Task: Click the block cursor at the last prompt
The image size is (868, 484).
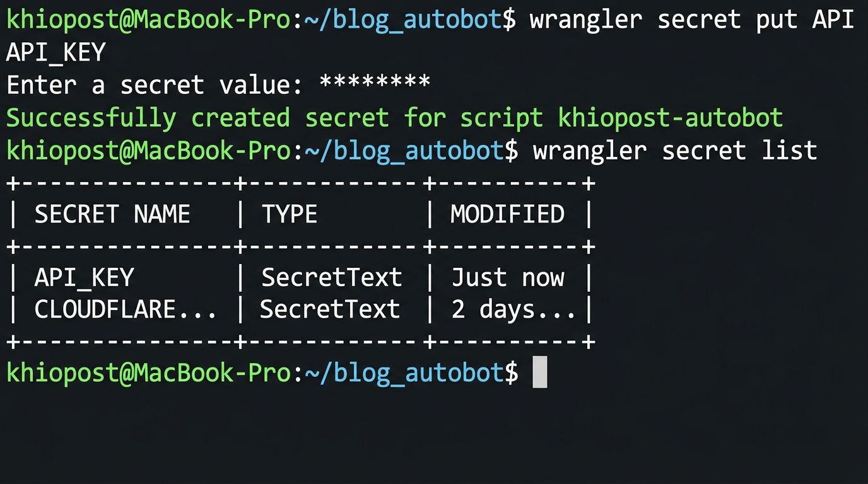Action: tap(539, 372)
